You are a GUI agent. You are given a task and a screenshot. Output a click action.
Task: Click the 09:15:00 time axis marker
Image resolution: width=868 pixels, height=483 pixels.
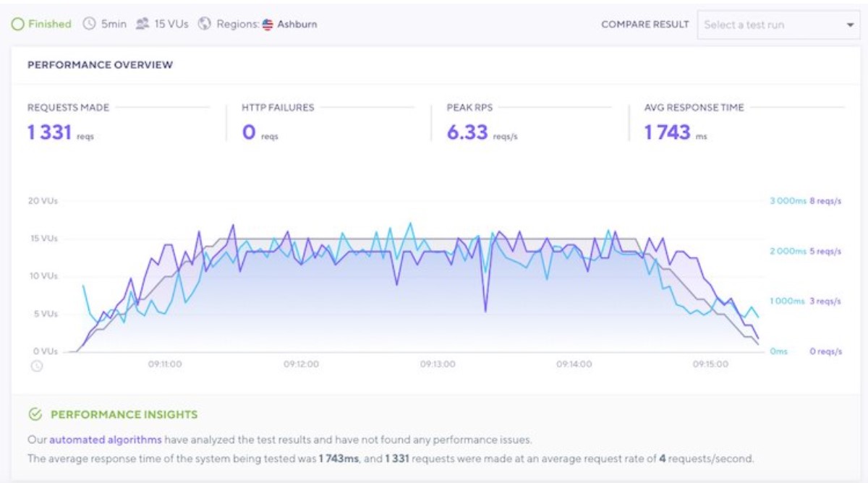pos(710,364)
